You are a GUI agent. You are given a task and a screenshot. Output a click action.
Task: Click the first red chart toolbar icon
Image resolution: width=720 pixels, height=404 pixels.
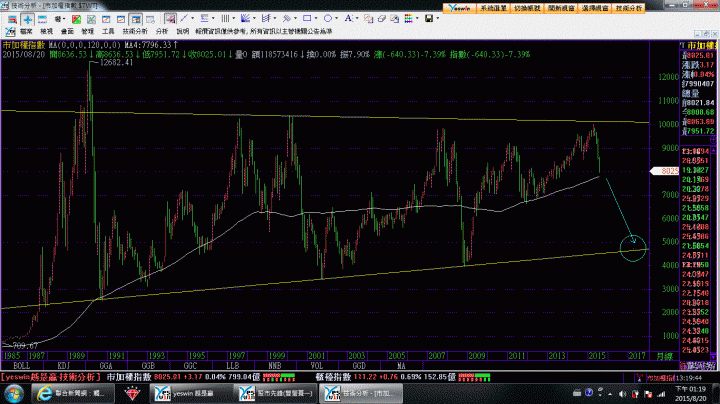(12, 19)
